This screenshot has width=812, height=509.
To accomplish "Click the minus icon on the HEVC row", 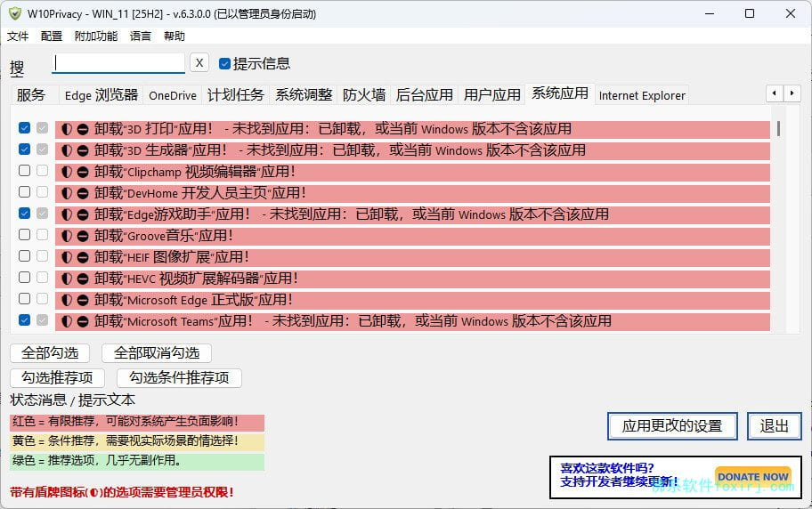I will click(x=82, y=279).
